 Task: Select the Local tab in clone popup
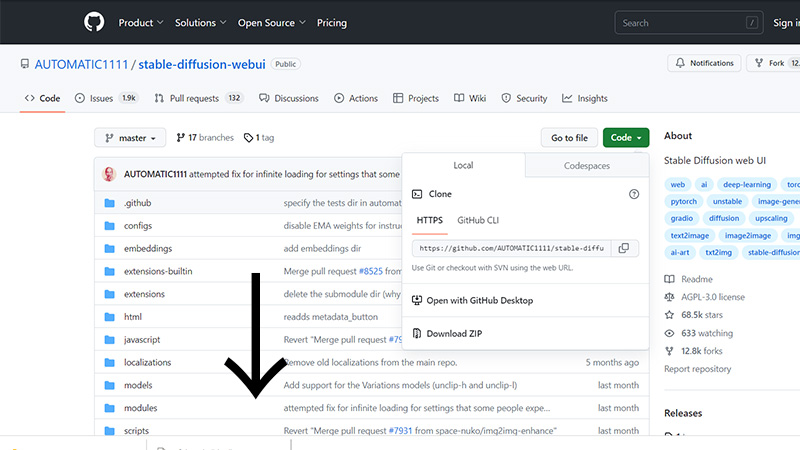click(463, 165)
